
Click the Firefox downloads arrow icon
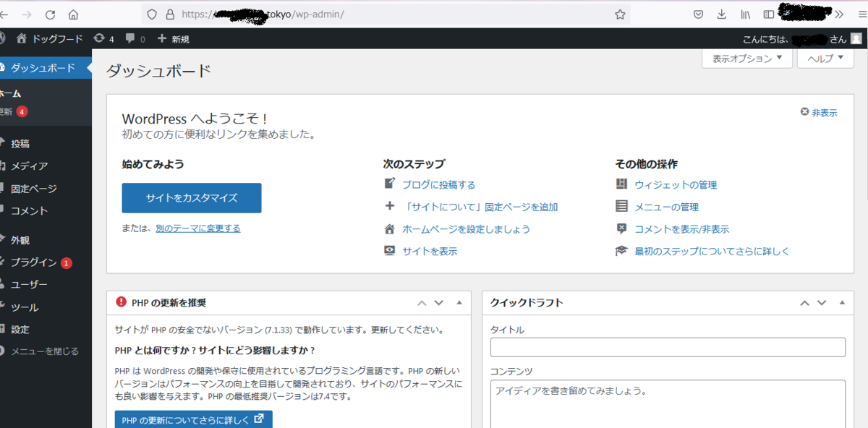[720, 14]
